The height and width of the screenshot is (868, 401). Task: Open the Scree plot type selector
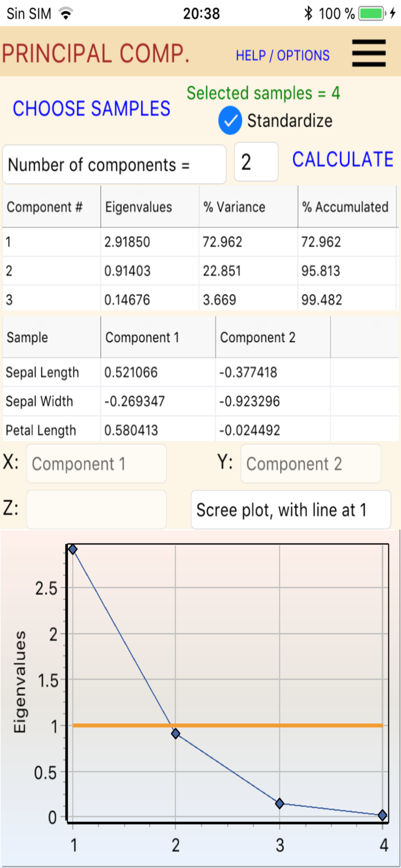tap(291, 510)
